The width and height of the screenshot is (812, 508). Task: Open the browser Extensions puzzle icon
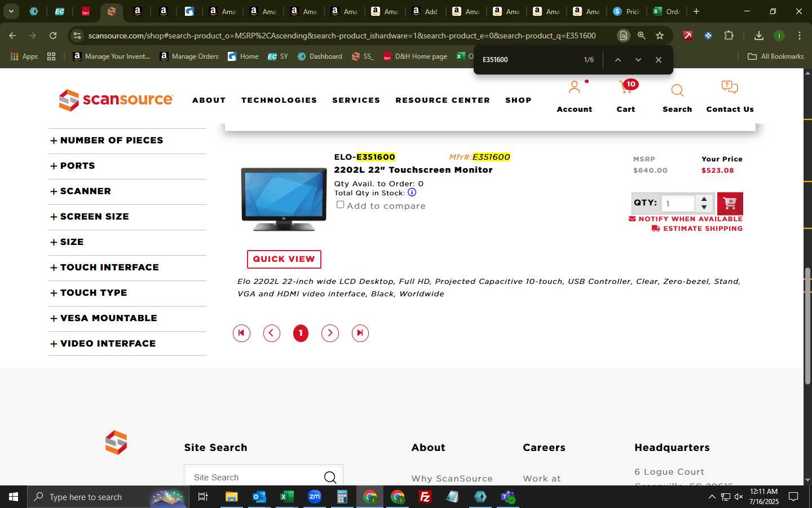click(x=729, y=36)
